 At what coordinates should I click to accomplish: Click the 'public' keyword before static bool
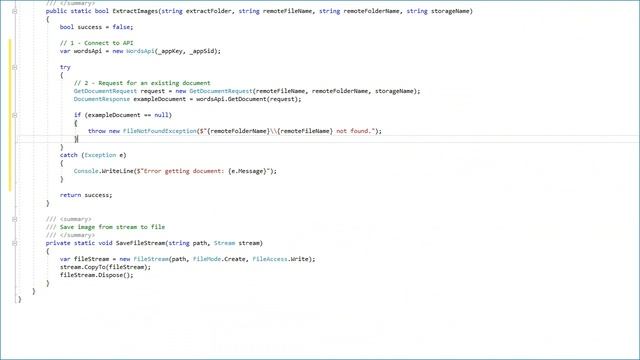(x=56, y=11)
